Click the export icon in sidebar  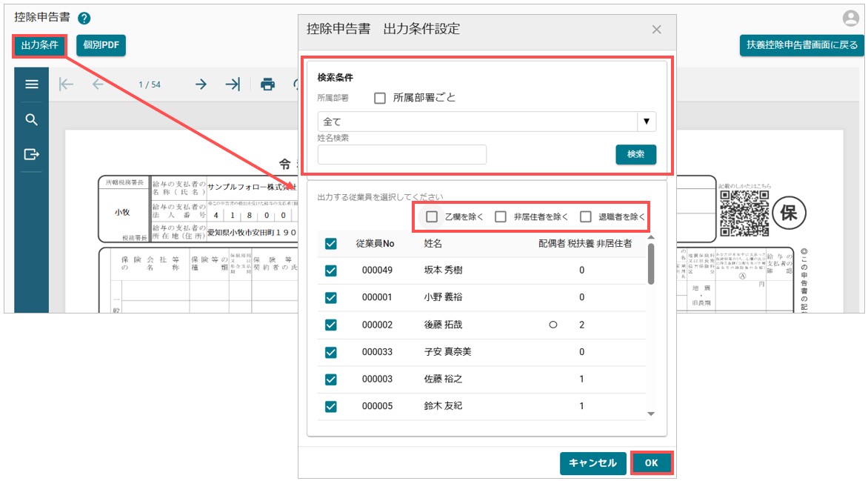(x=31, y=154)
